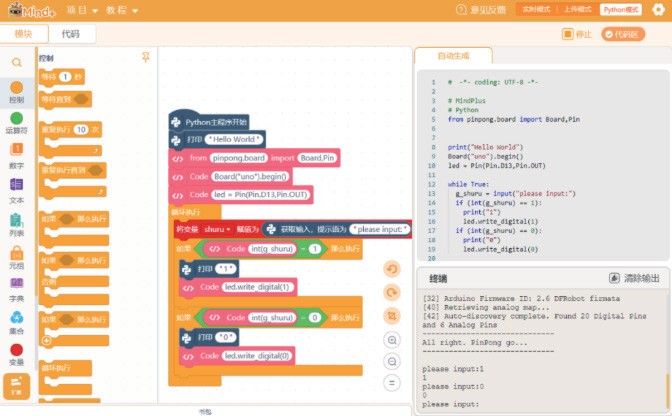Open the shuru variable dropdown in block
The height and width of the screenshot is (416, 672).
pos(217,229)
